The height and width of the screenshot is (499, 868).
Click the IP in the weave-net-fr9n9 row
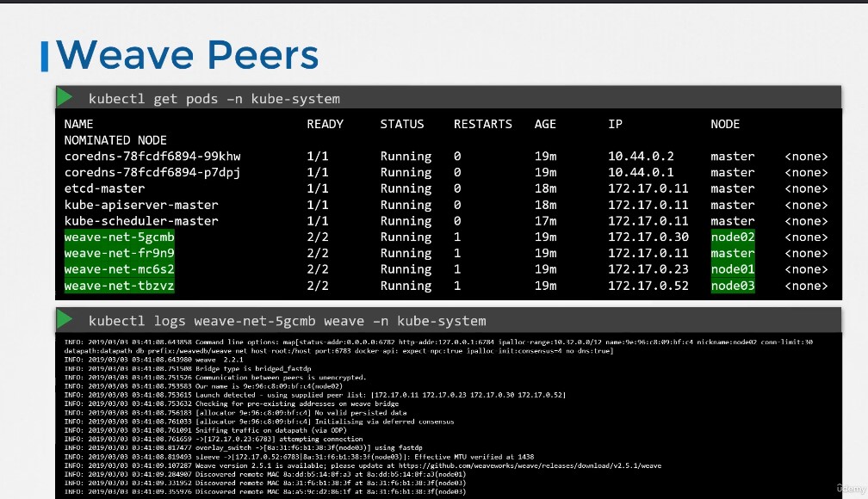click(648, 253)
